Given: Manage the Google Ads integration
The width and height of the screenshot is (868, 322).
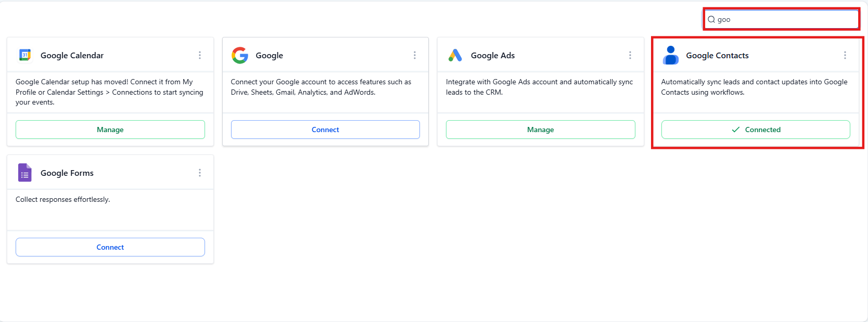Looking at the screenshot, I should click(540, 130).
